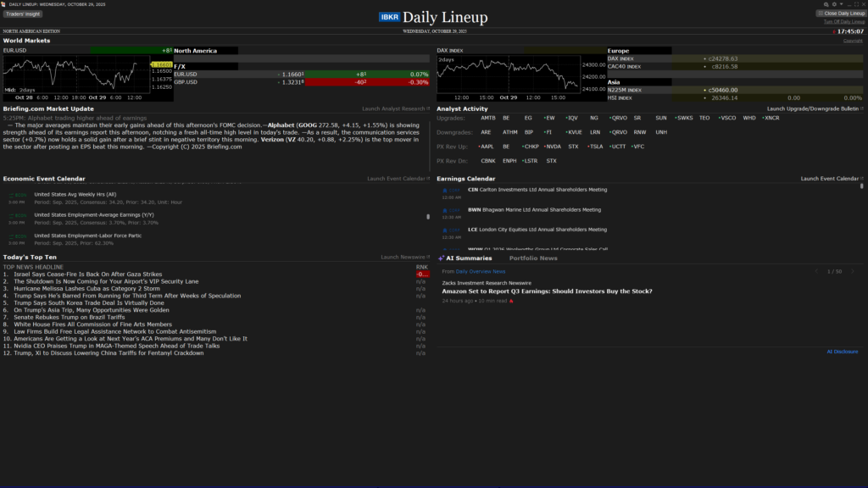Click Turn Off Daily Lineup link

click(843, 21)
